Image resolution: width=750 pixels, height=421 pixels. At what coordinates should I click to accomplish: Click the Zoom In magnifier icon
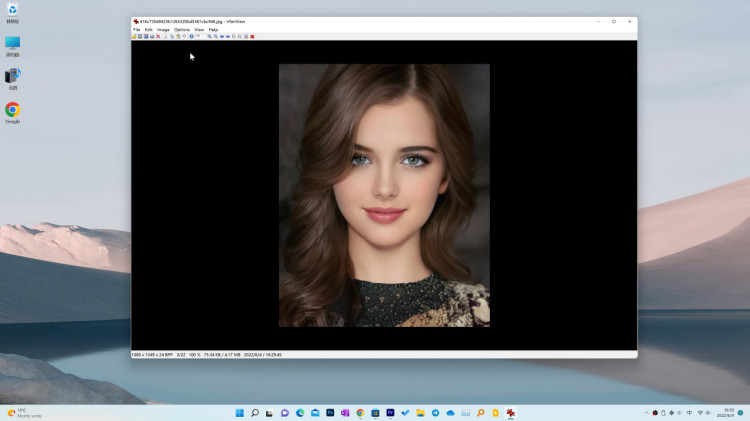click(x=210, y=36)
